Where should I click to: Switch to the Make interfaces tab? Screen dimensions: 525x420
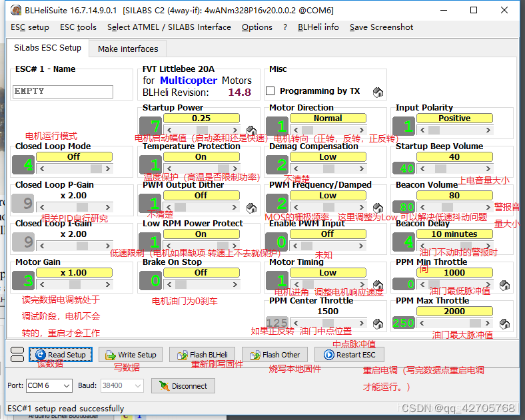point(128,49)
